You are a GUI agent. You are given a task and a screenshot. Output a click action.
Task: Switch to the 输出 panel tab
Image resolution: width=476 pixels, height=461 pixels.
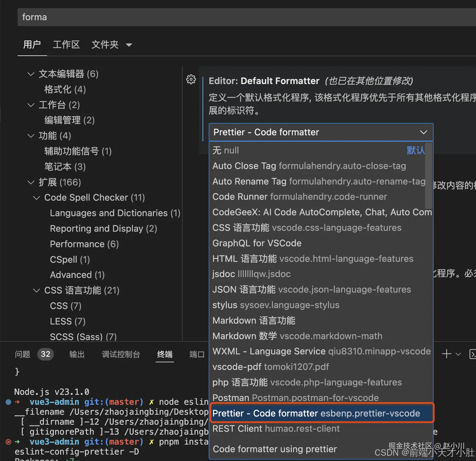click(x=77, y=354)
